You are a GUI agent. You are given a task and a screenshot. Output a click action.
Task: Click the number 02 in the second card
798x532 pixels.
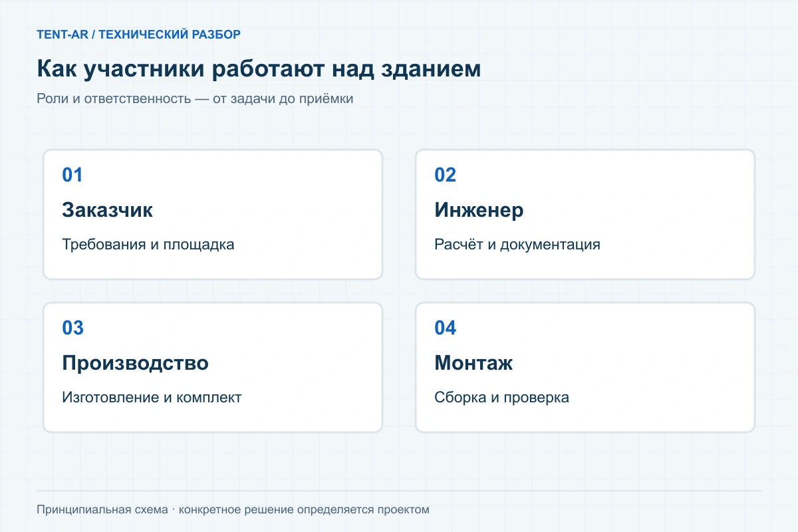pyautogui.click(x=445, y=175)
